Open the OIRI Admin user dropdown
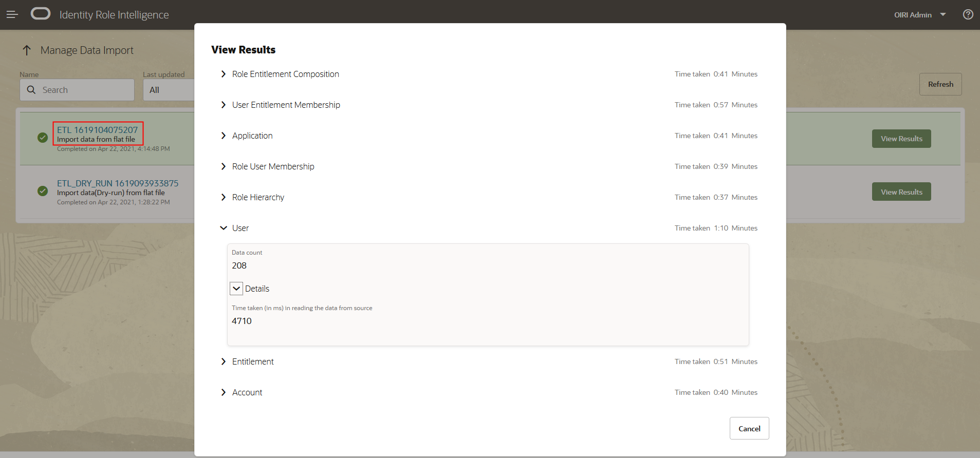Screen dimensions: 980x458 pyautogui.click(x=920, y=15)
